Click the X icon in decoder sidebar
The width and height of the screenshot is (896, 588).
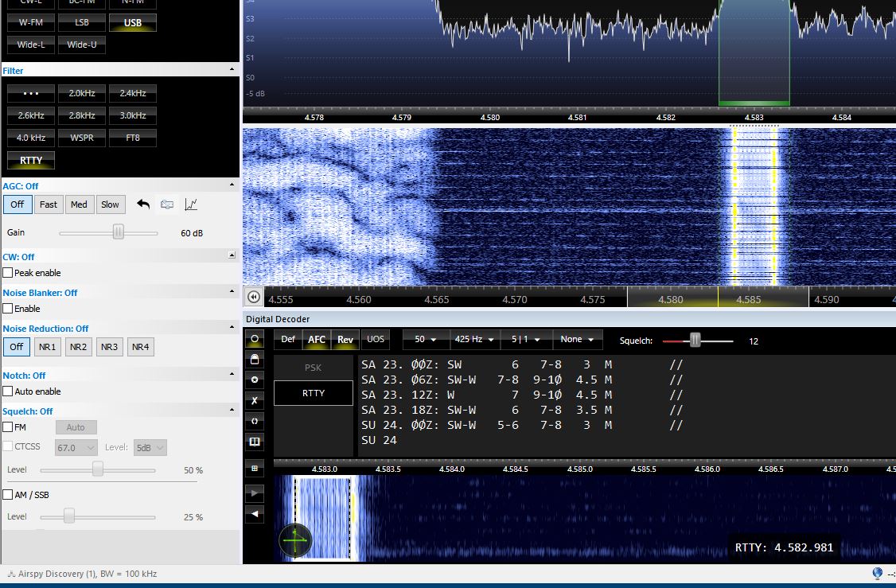pyautogui.click(x=255, y=401)
